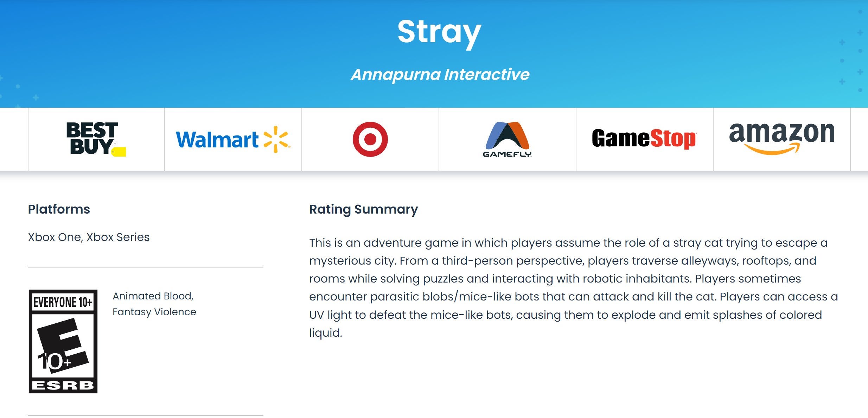The width and height of the screenshot is (868, 418).
Task: Click the Walmart store logo
Action: [x=233, y=139]
